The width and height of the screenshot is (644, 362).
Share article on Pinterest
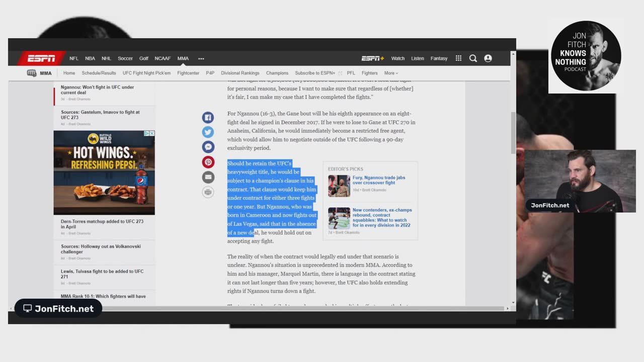click(x=208, y=162)
